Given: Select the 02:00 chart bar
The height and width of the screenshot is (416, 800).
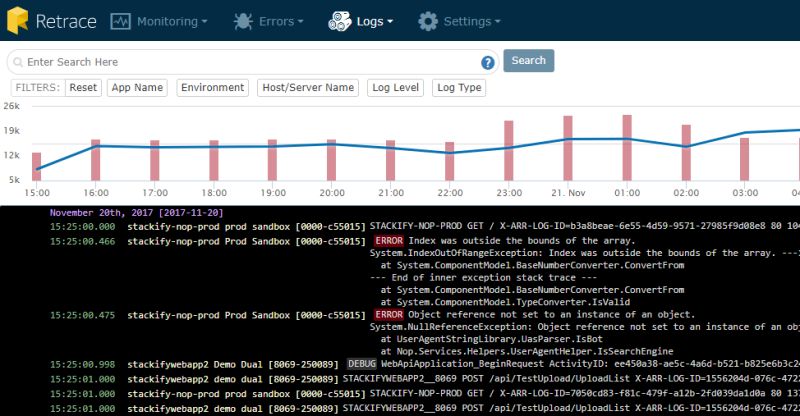Looking at the screenshot, I should (686, 153).
